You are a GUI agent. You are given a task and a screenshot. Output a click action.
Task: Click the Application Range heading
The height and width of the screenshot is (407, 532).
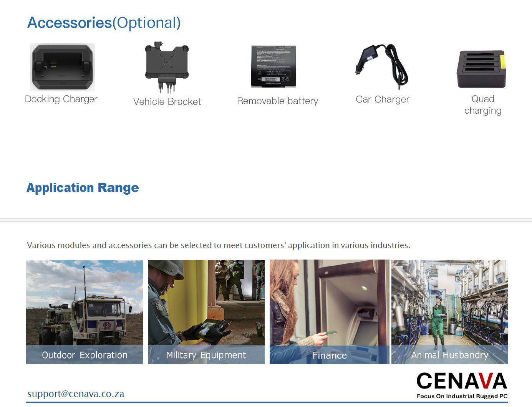[83, 188]
